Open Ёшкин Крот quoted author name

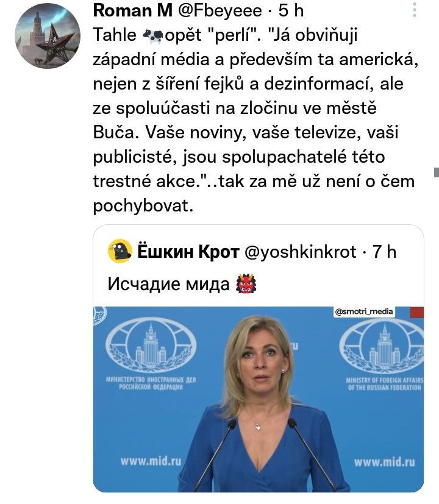coord(188,251)
